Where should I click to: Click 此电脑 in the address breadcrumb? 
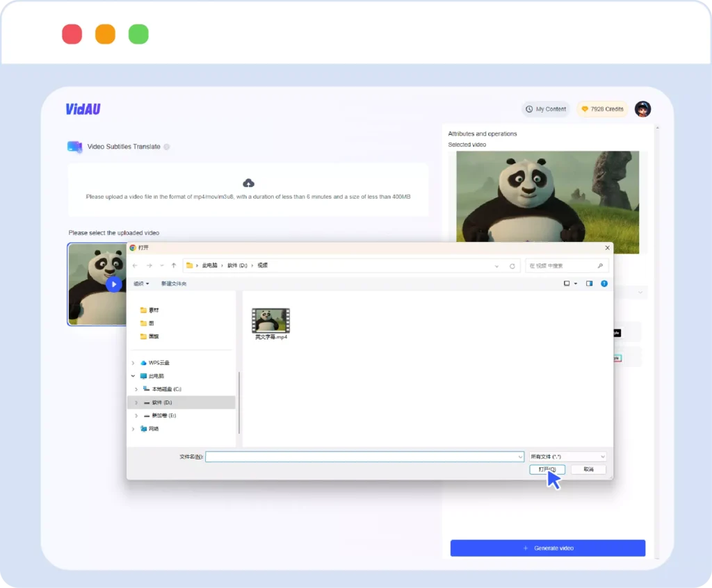pyautogui.click(x=209, y=266)
